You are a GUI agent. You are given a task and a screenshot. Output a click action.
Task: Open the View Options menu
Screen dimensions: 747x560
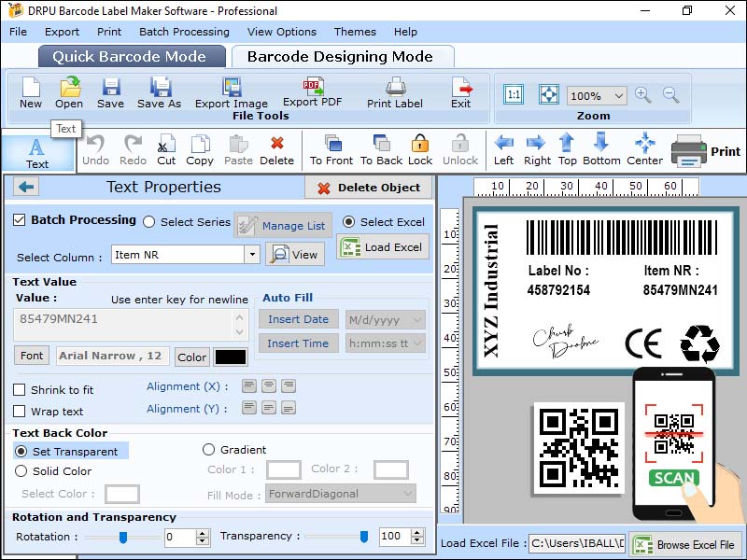[x=282, y=32]
